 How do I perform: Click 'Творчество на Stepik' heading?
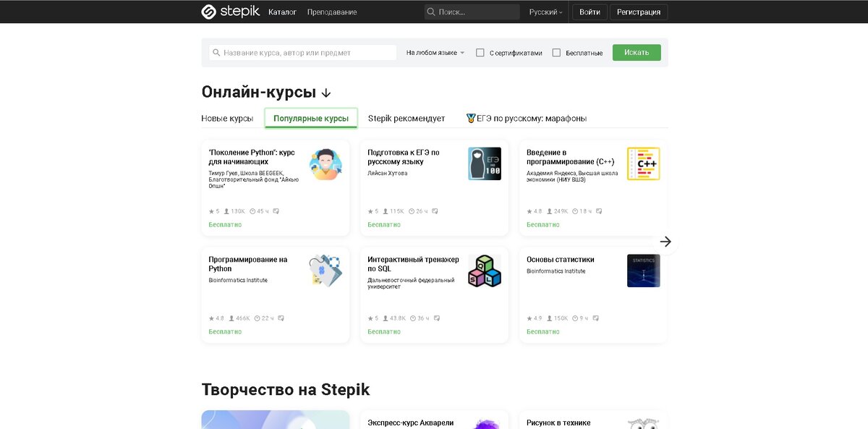click(x=286, y=390)
